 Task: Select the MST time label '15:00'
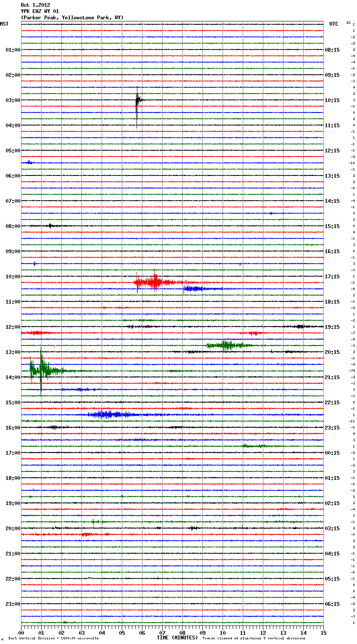pyautogui.click(x=13, y=403)
